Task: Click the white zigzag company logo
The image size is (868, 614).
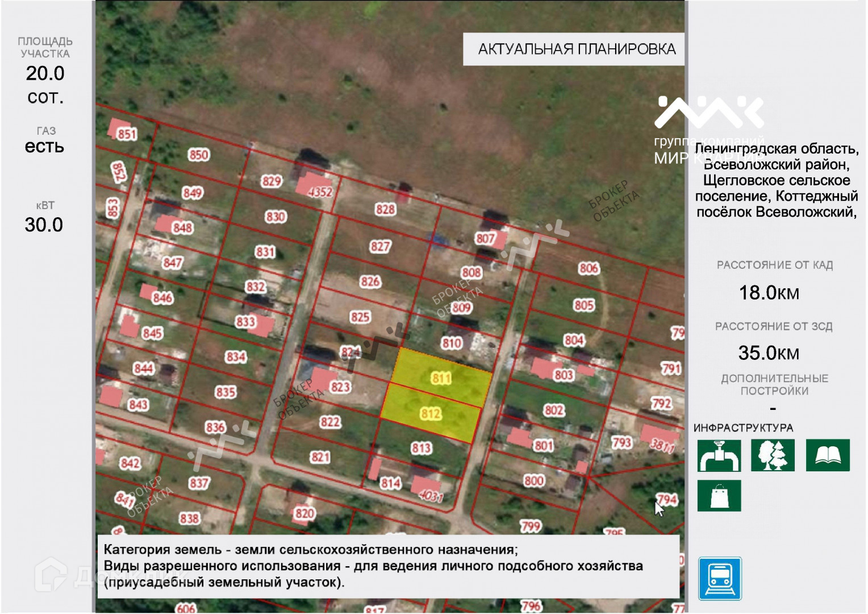Action: pyautogui.click(x=709, y=112)
